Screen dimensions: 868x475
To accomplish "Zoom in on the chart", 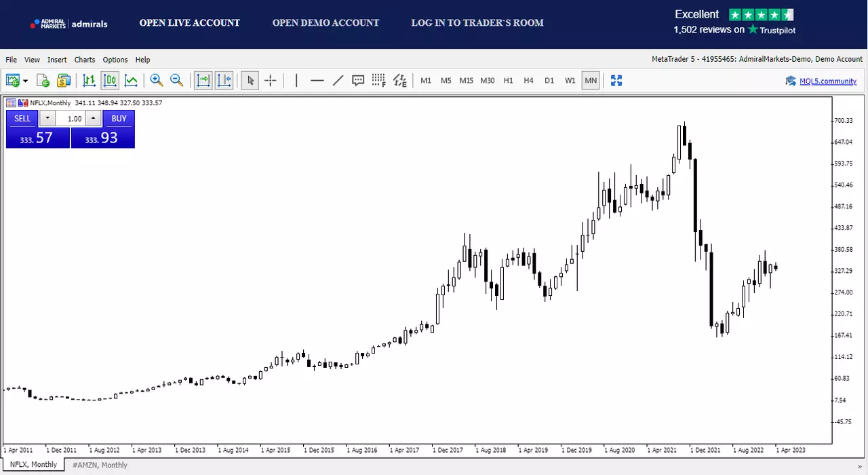I will click(157, 81).
